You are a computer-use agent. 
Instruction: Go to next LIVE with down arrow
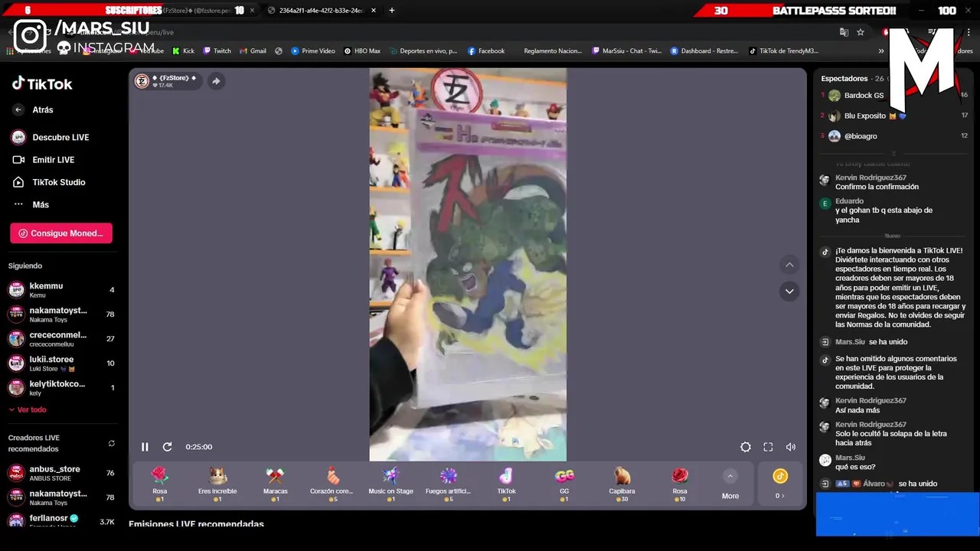coord(789,292)
